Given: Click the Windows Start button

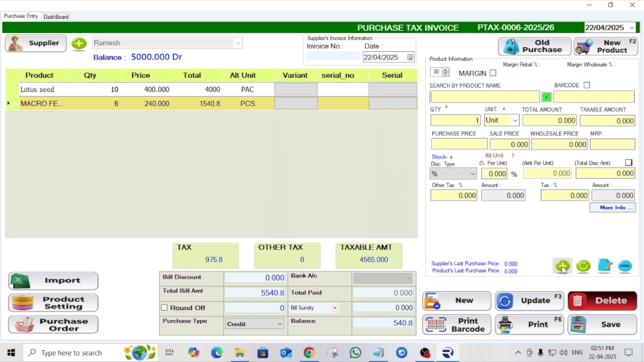Looking at the screenshot, I should click(x=11, y=353).
